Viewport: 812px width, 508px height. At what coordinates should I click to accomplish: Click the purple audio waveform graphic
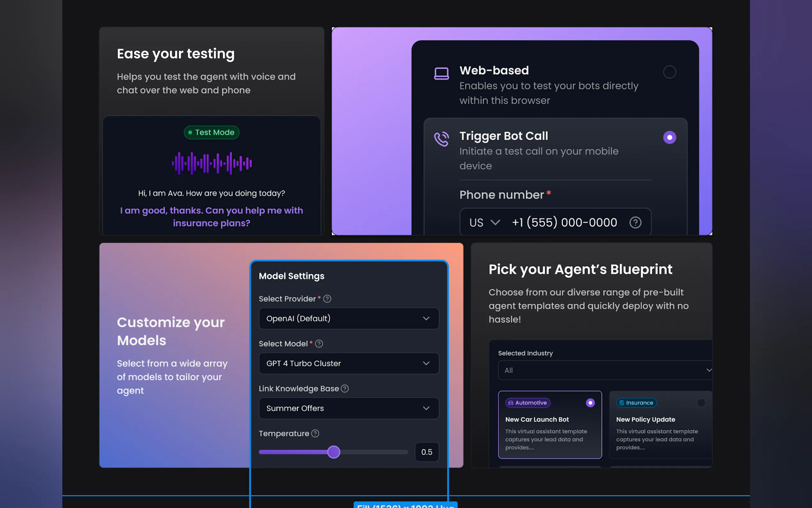[x=212, y=163]
